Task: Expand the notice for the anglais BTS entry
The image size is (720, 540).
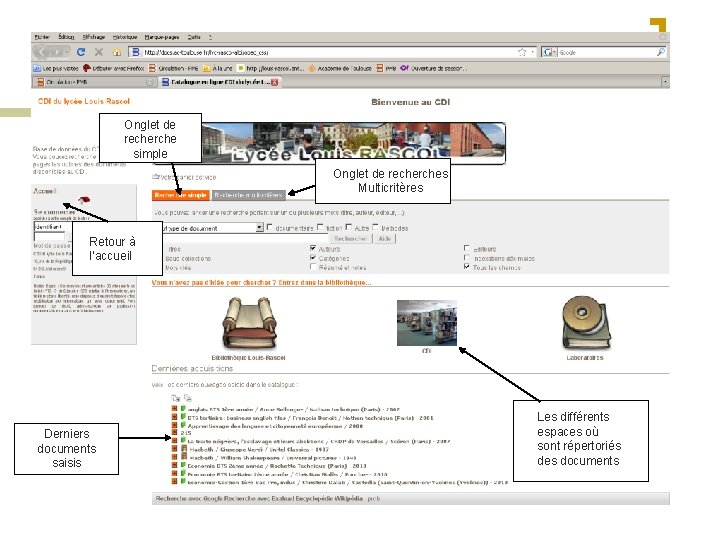Action: 174,409
